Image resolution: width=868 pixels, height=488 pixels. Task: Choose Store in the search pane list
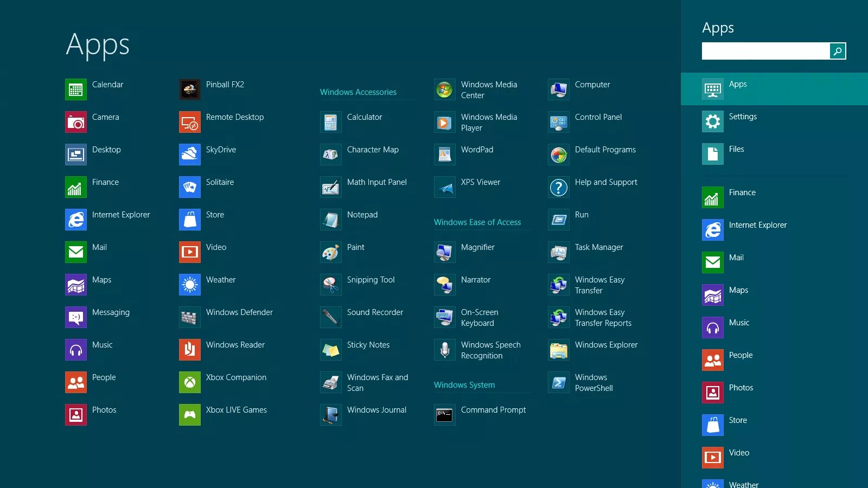click(x=774, y=425)
